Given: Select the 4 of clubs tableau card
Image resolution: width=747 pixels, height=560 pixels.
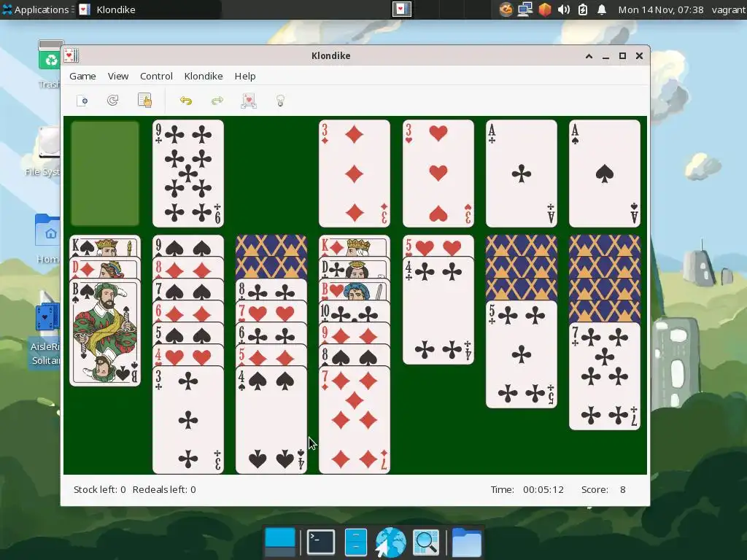Looking at the screenshot, I should [438, 311].
